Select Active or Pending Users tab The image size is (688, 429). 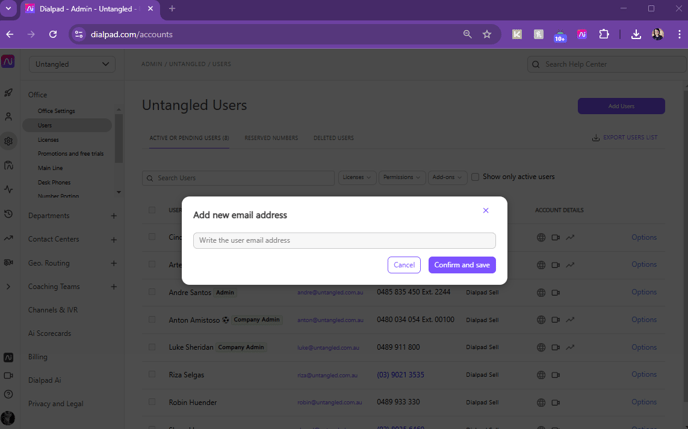coord(189,138)
